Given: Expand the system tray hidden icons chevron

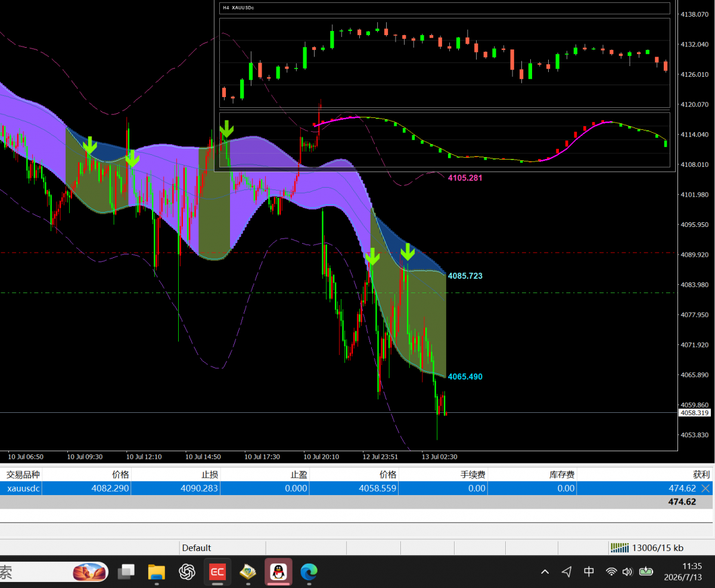Looking at the screenshot, I should click(x=545, y=572).
